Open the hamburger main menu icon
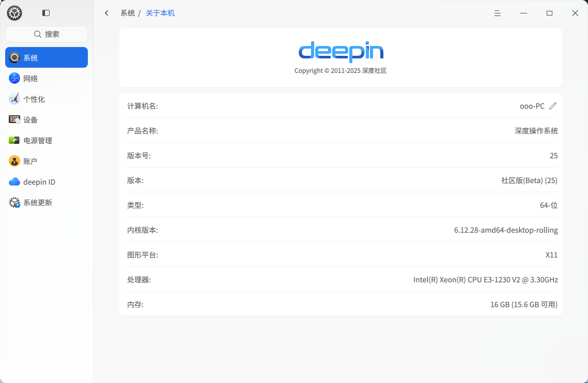The width and height of the screenshot is (588, 383). pos(497,13)
